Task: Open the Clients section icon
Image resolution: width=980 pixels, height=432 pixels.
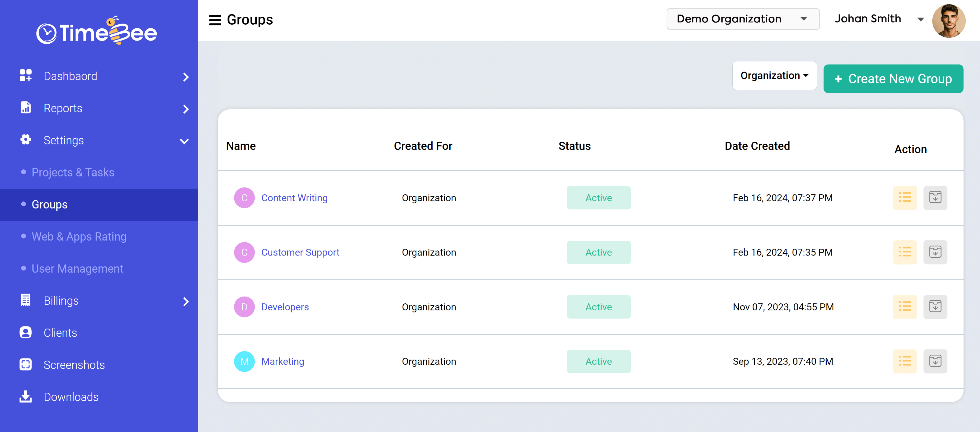Action: [x=25, y=332]
